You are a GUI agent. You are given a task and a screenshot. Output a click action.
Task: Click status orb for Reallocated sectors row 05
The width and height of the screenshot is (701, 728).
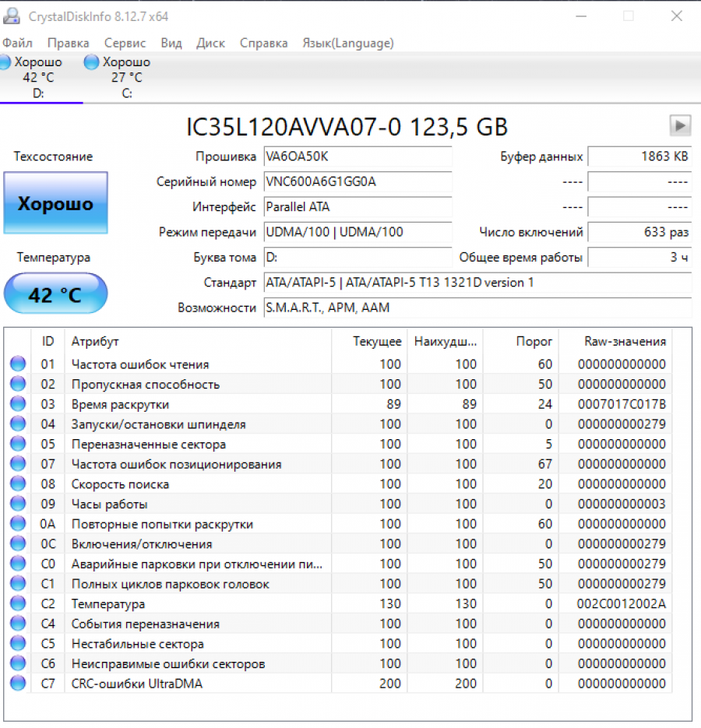pos(17,445)
